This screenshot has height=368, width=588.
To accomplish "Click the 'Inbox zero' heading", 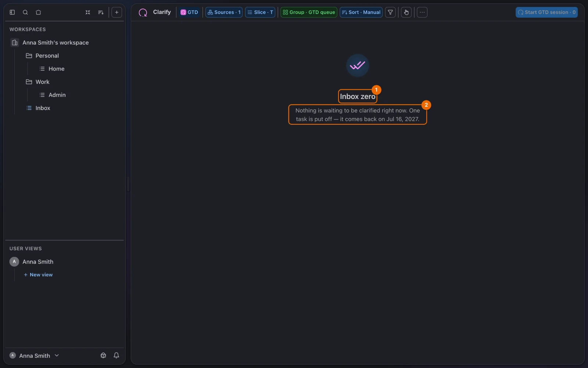I will pyautogui.click(x=358, y=96).
